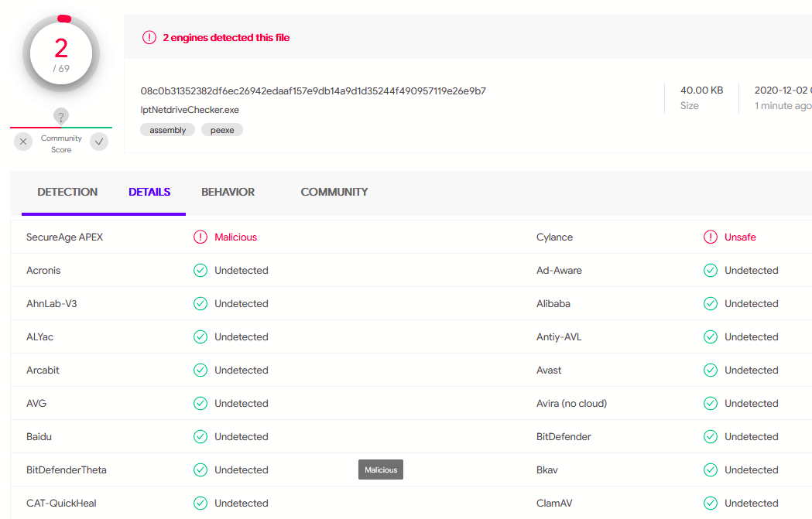Click the green check icon for ALYac
812x519 pixels.
[200, 337]
